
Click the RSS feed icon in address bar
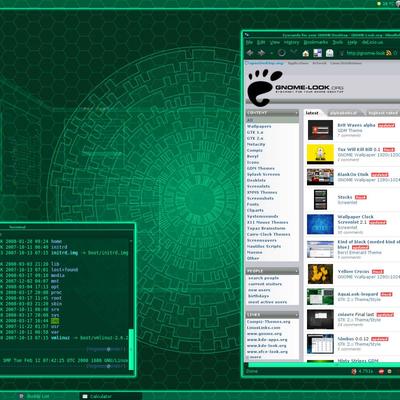(x=389, y=53)
